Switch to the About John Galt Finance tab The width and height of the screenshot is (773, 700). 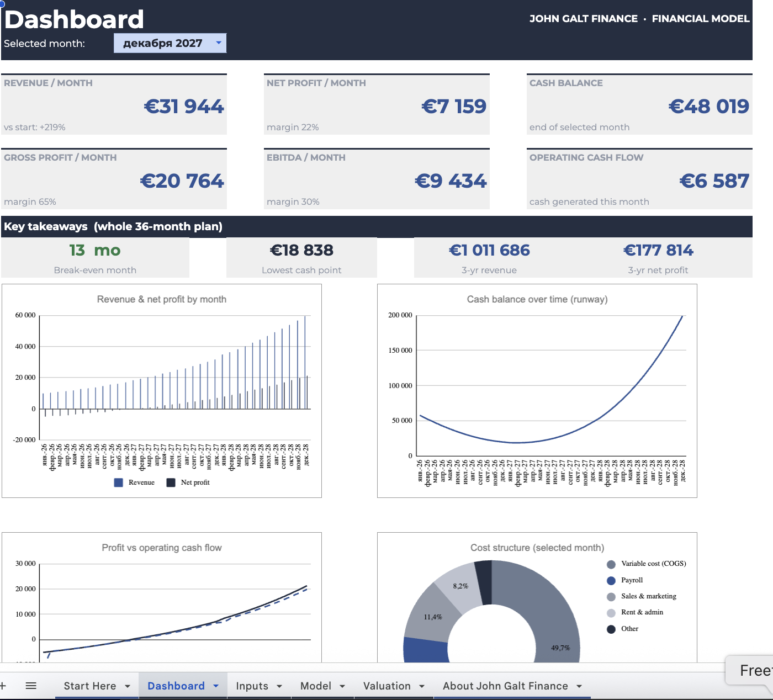(x=505, y=686)
